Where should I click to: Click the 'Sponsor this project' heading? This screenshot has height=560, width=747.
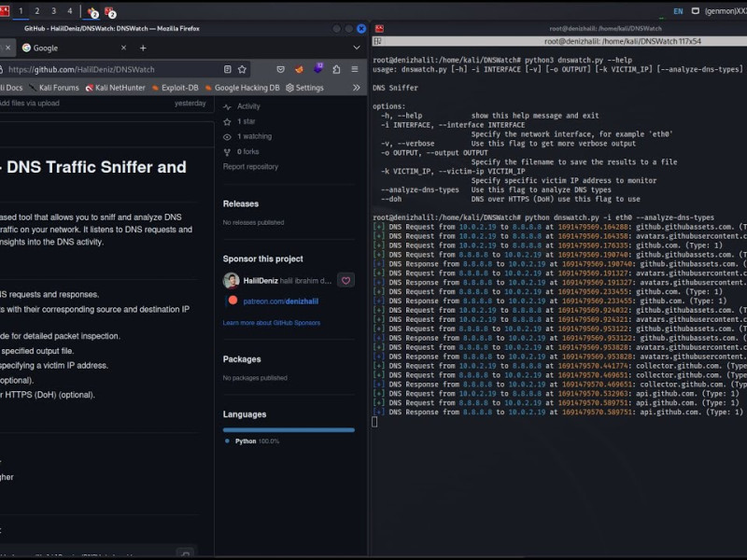coord(263,259)
